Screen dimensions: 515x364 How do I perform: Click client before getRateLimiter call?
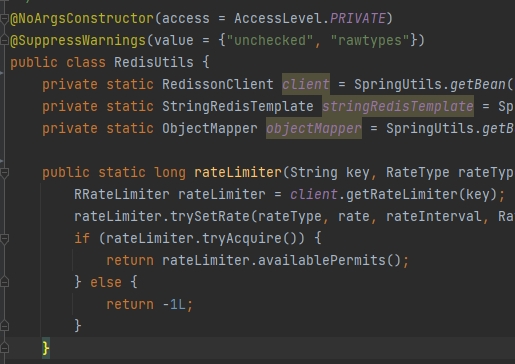(314, 194)
